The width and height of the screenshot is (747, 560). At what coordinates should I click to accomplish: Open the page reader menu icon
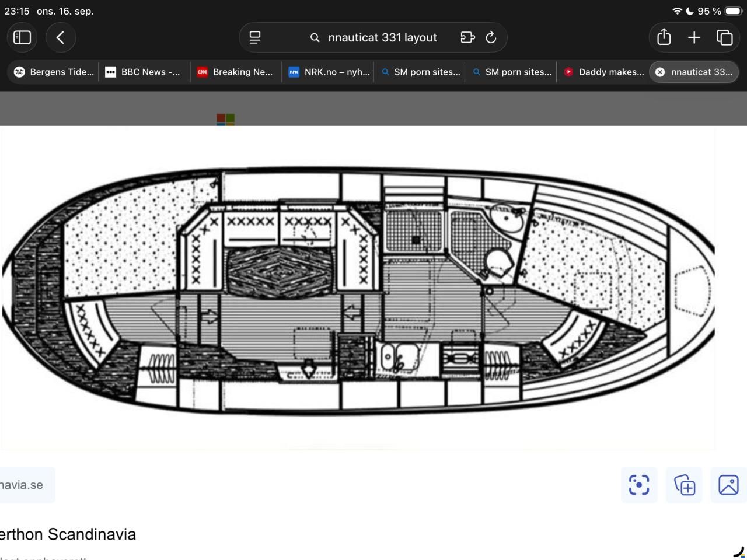(x=255, y=37)
